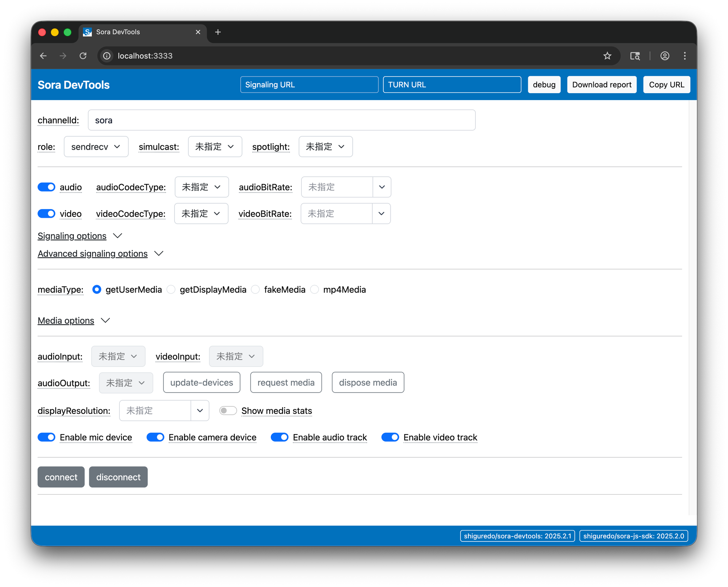The width and height of the screenshot is (728, 587).
Task: Open new tab with plus icon
Action: click(218, 32)
